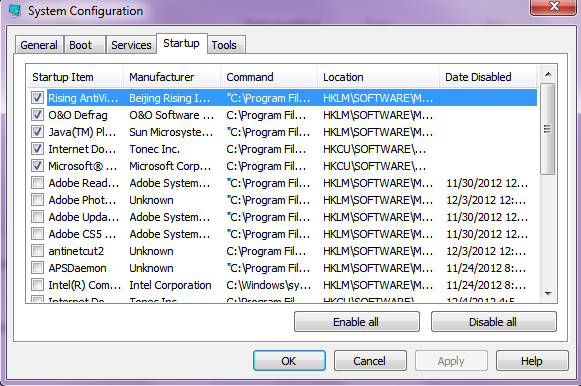This screenshot has width=581, height=386.
Task: Check the APSDaemon startup checkbox
Action: [37, 268]
